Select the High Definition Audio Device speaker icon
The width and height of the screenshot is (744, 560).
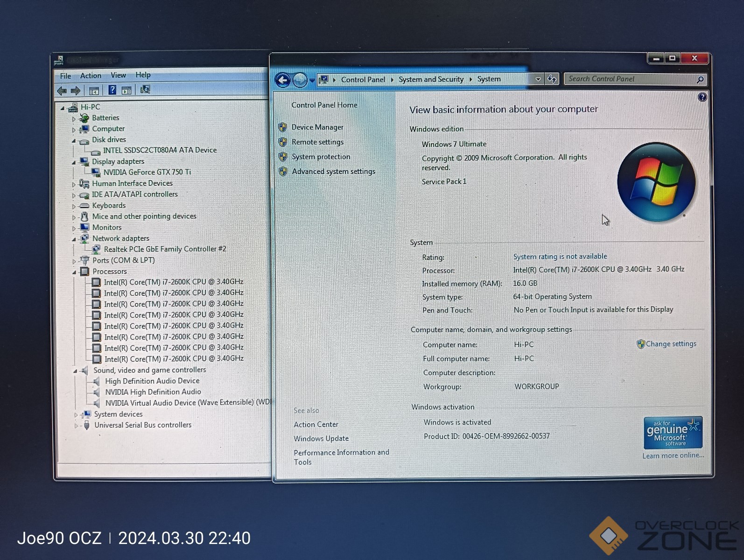(96, 382)
